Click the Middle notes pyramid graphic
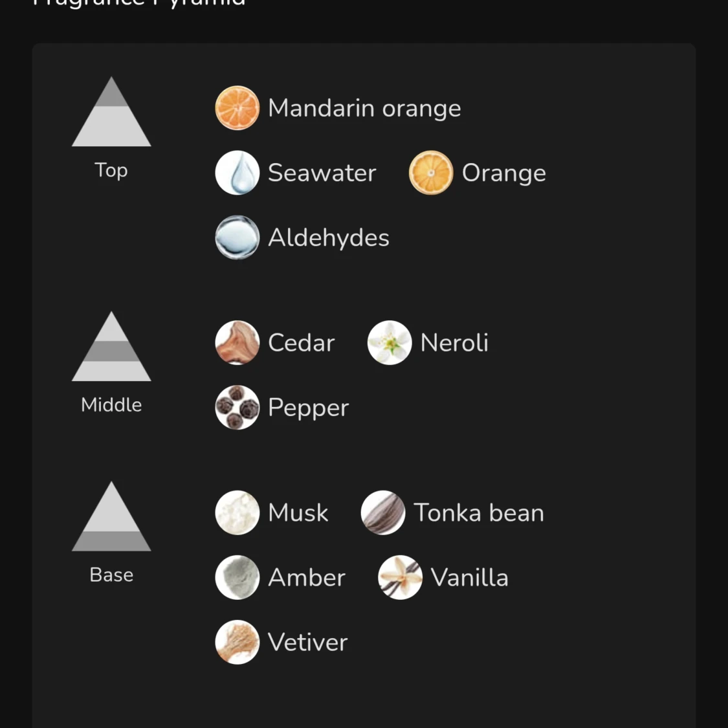The height and width of the screenshot is (728, 728). pos(111,346)
